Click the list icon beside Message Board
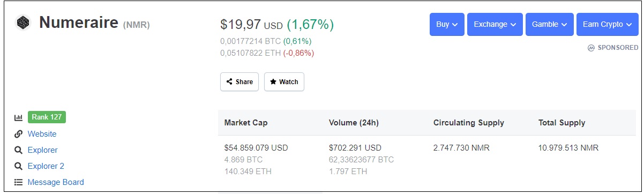 pos(18,182)
